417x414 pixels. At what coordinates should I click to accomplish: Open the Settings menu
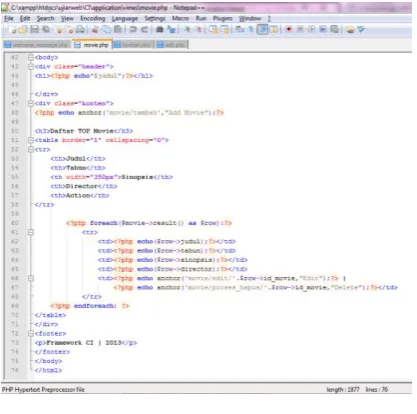click(x=155, y=19)
